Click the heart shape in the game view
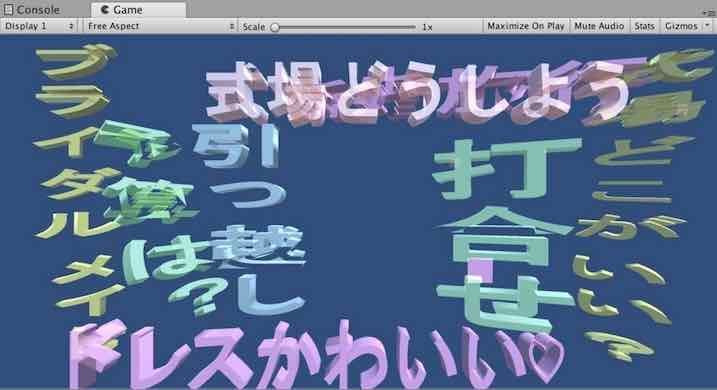Screen dimensions: 717x390 point(543,358)
